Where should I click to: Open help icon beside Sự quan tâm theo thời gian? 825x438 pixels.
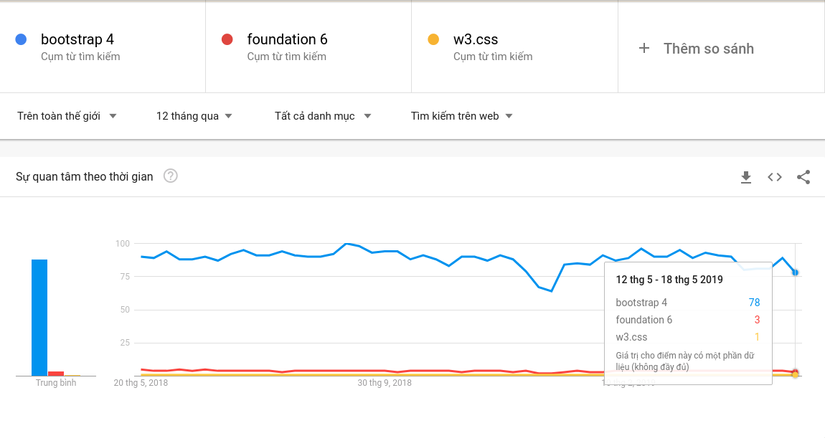click(x=170, y=176)
